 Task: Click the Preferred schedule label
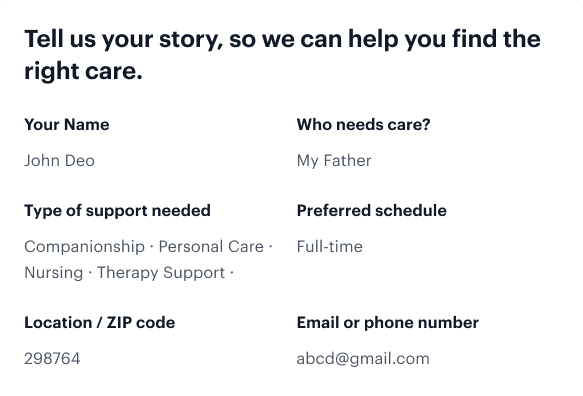[371, 211]
